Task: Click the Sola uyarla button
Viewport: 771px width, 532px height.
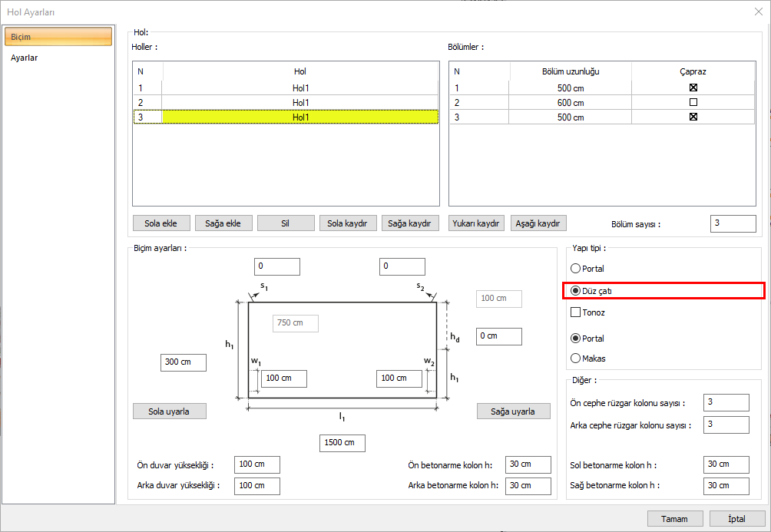Action: (x=170, y=411)
